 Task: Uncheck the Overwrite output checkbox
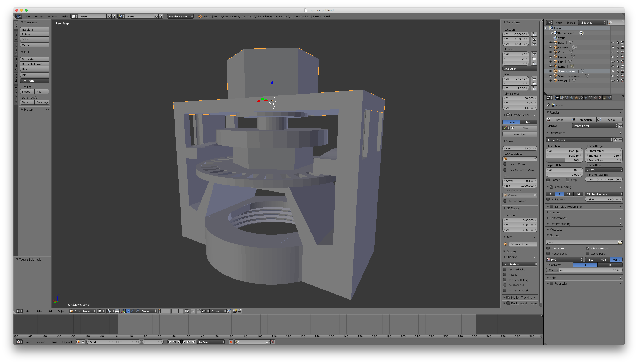coord(548,248)
